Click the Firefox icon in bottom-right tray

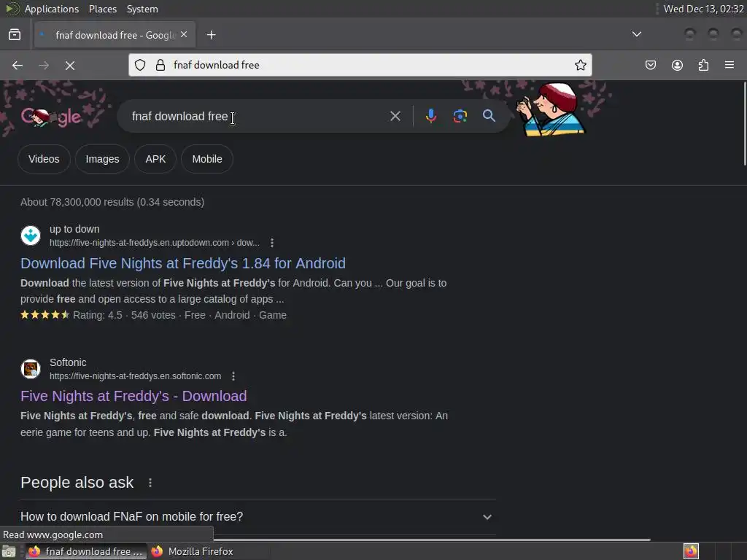(691, 551)
